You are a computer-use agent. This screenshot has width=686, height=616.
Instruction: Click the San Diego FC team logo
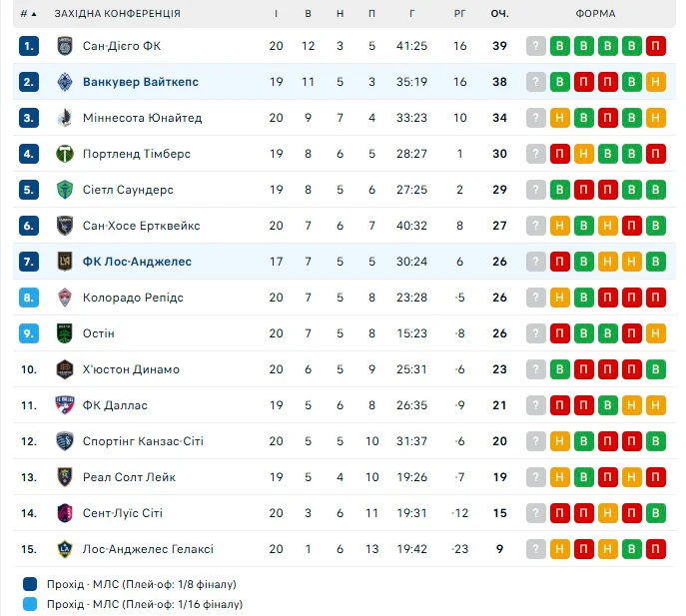tap(65, 46)
